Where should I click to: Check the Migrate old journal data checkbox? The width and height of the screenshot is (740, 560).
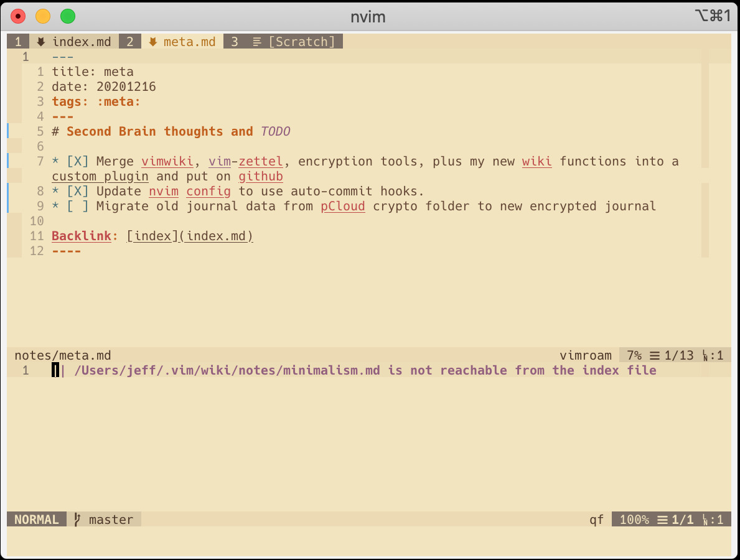(x=77, y=206)
